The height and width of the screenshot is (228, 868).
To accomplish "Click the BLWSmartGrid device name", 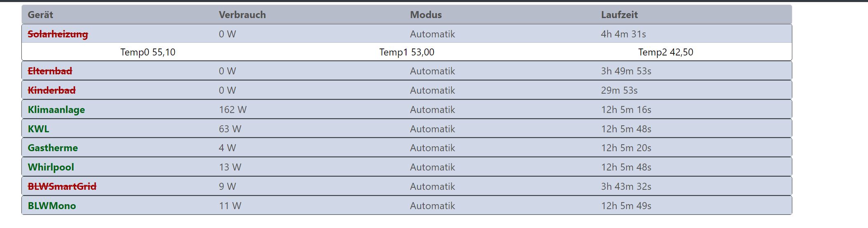I will tap(62, 187).
